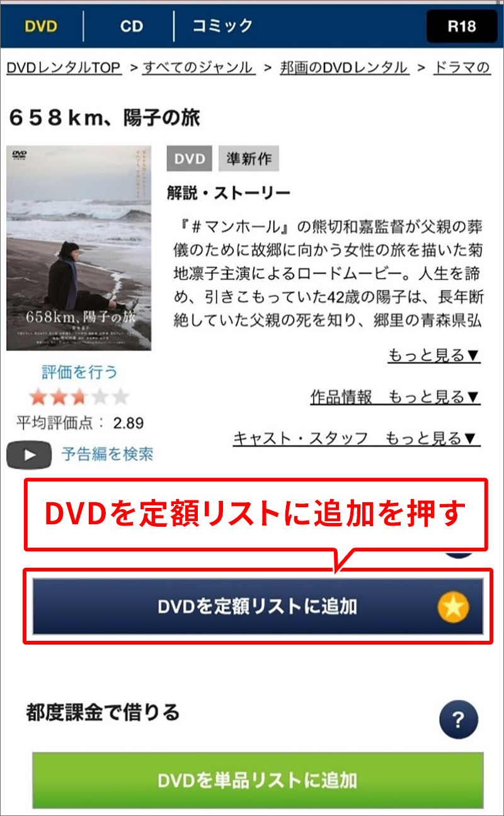Click the trailer play icon
The height and width of the screenshot is (816, 504).
(x=29, y=456)
